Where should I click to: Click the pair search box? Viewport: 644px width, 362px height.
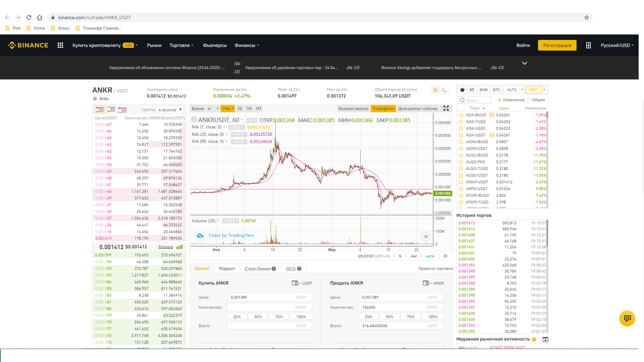[475, 100]
